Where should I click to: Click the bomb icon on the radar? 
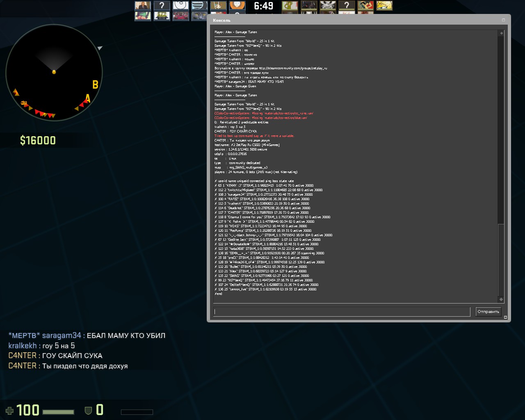coord(24,103)
